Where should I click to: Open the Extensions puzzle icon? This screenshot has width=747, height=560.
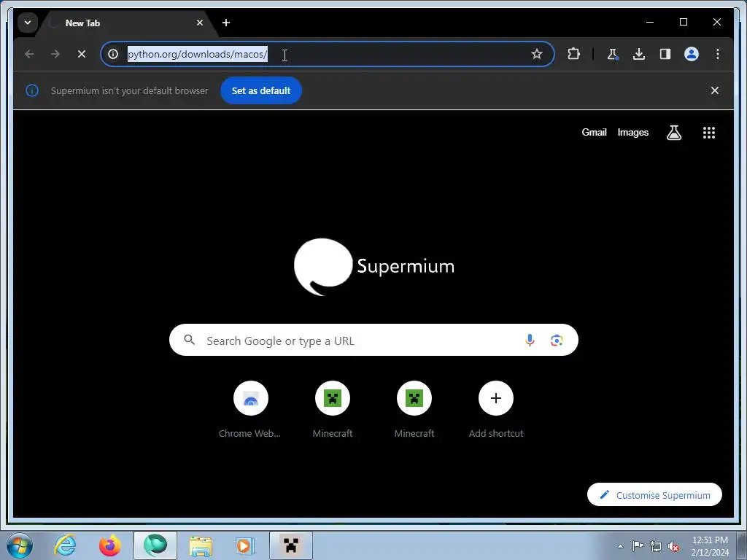pyautogui.click(x=573, y=54)
